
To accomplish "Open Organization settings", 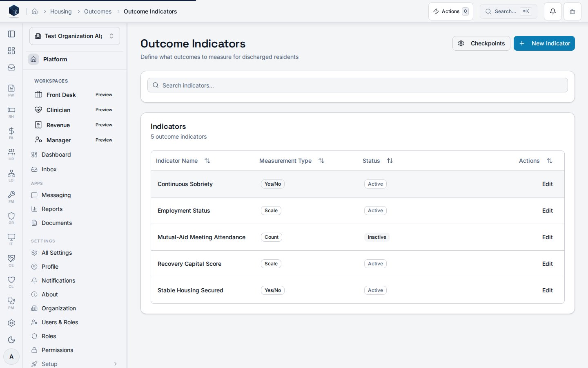I will click(75, 308).
